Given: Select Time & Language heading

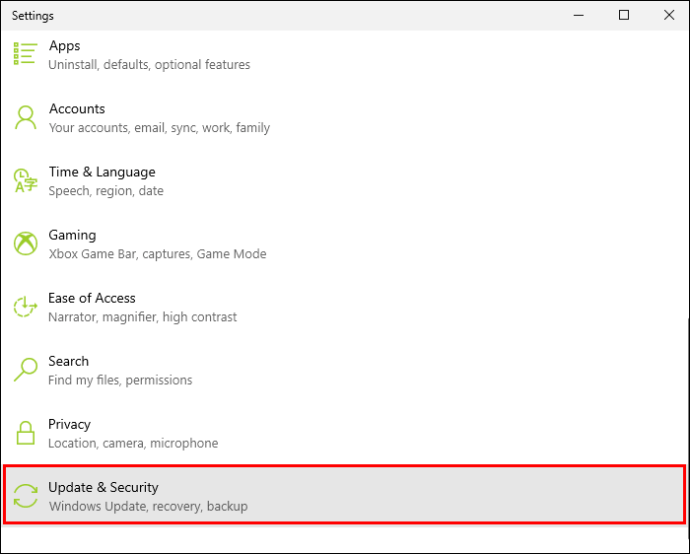Looking at the screenshot, I should 102,172.
